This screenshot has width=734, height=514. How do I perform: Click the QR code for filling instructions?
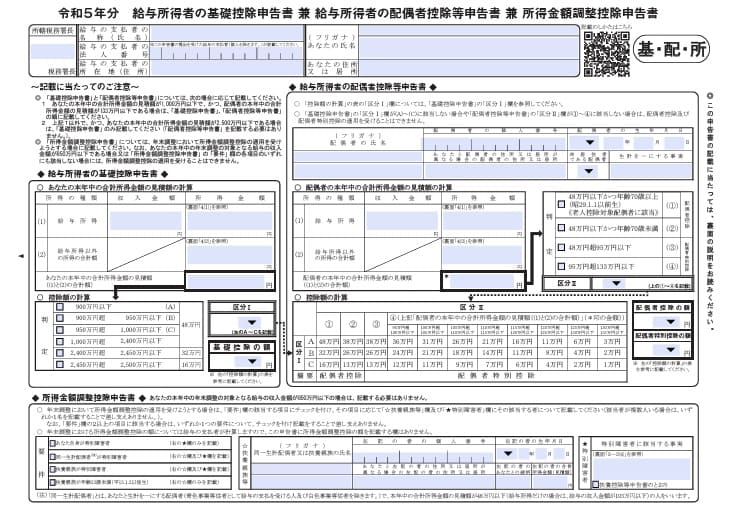tap(606, 54)
